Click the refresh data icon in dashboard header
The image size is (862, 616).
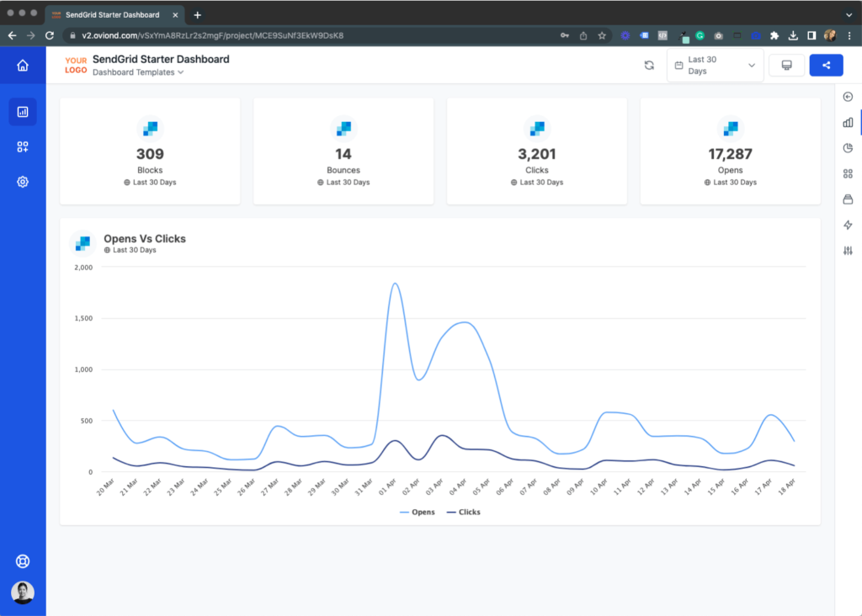649,66
